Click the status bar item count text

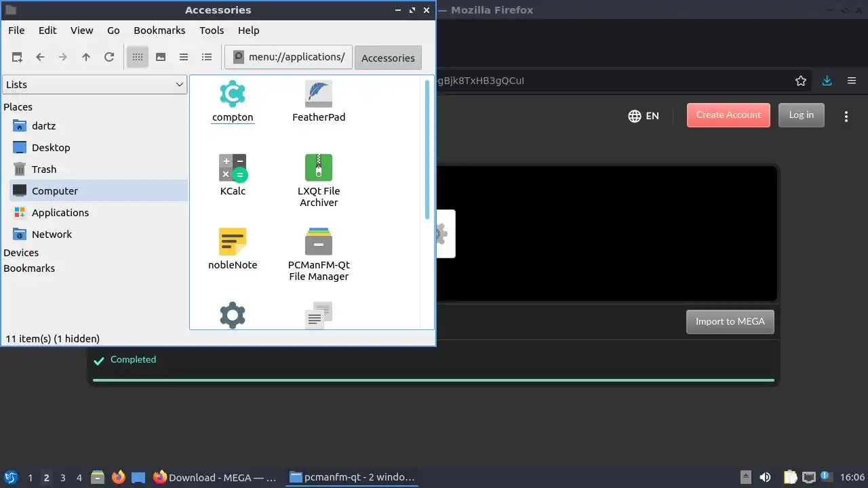pyautogui.click(x=53, y=338)
